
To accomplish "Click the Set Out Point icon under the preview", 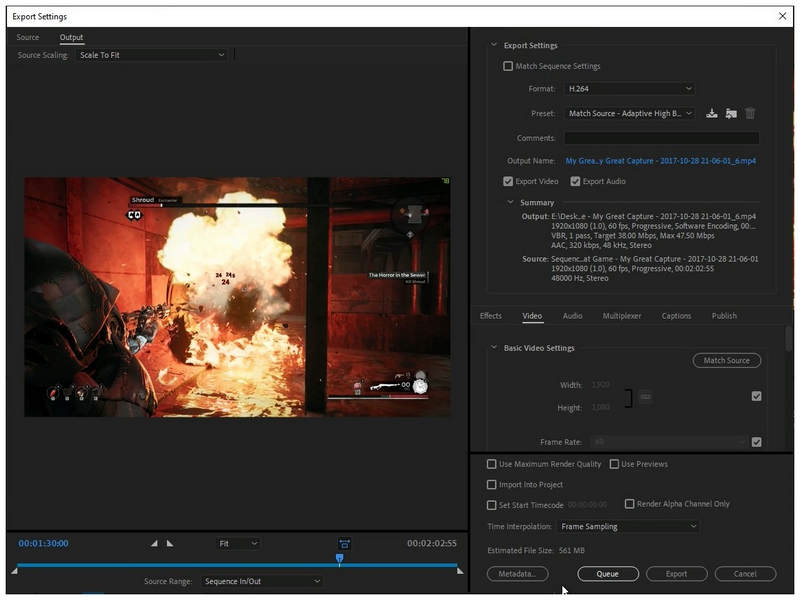I will pos(168,543).
